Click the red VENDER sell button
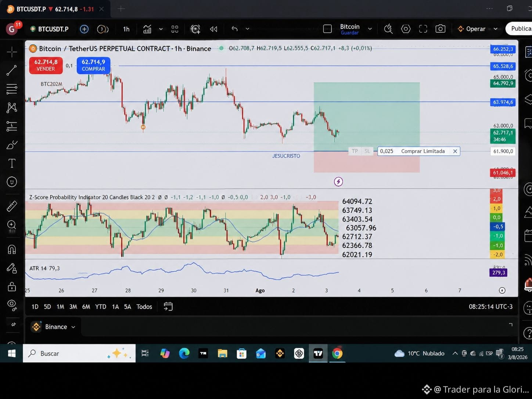This screenshot has width=532, height=399. click(x=46, y=65)
